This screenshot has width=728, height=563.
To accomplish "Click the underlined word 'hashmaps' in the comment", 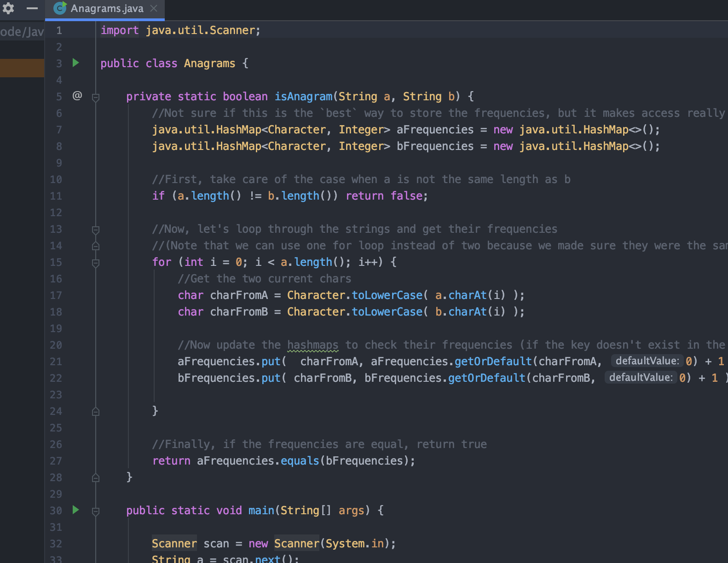I will [313, 345].
